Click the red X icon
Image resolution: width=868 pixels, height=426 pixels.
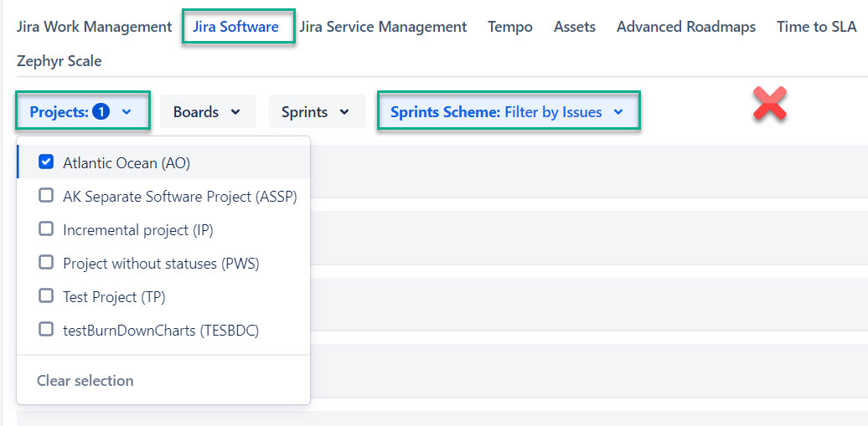[769, 105]
